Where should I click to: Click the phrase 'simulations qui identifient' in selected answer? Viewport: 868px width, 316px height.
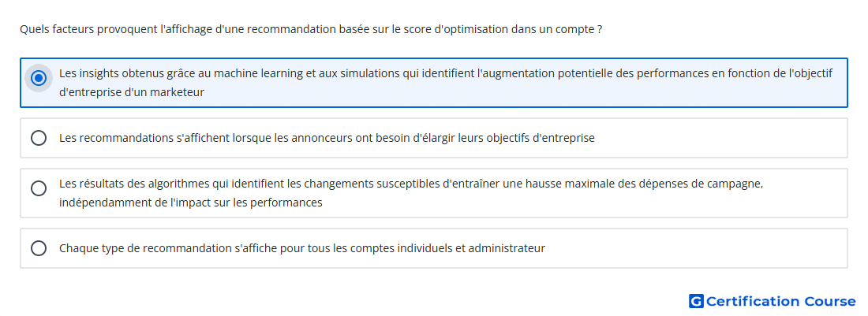(407, 73)
